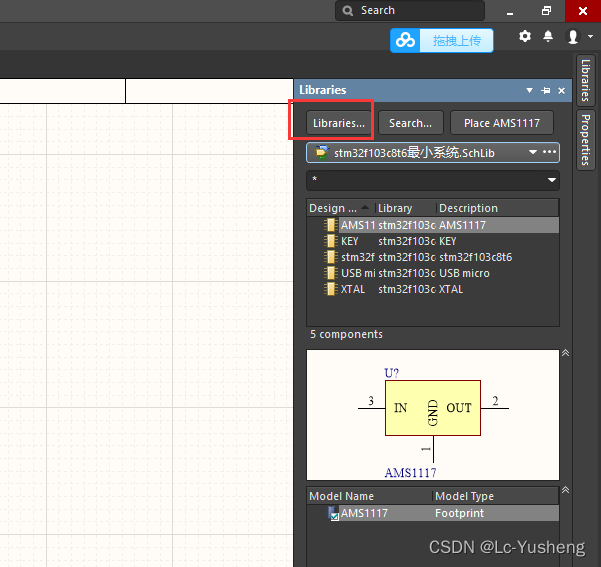The width and height of the screenshot is (601, 567).
Task: Open the settings gear icon
Action: click(526, 36)
